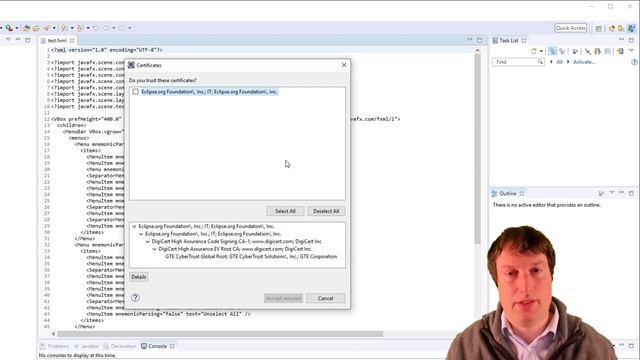Viewport: 640px width, 360px height.
Task: Click the Open Type toolbar icon
Action: point(26,28)
